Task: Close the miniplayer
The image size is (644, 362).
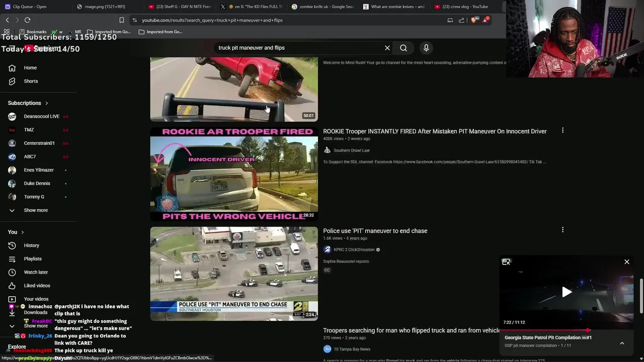Action: (x=627, y=262)
